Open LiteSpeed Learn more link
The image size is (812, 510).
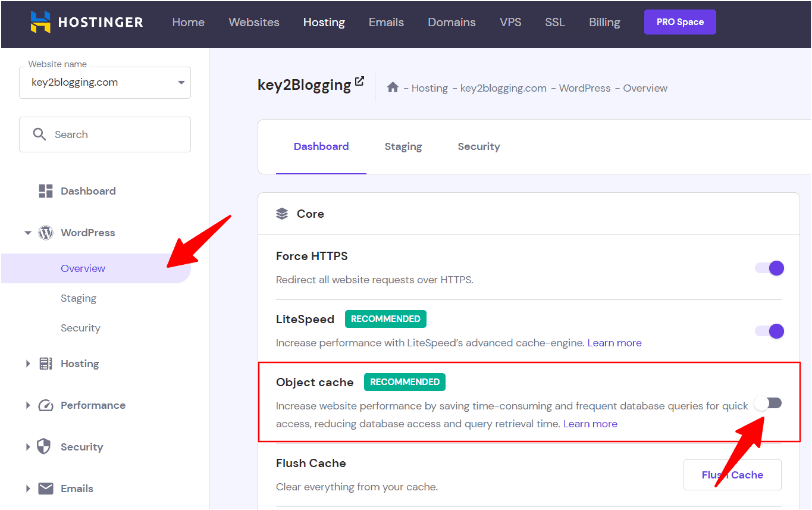click(x=615, y=343)
